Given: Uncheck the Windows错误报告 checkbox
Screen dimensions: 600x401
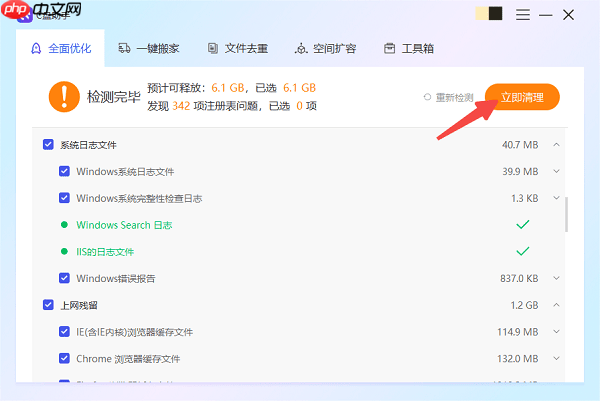Looking at the screenshot, I should 64,278.
